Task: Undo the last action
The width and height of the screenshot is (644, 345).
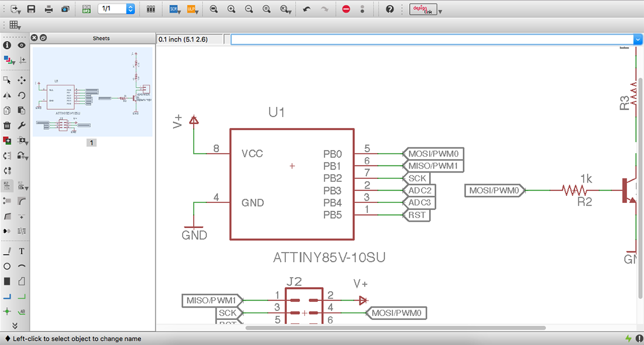Action: click(307, 9)
